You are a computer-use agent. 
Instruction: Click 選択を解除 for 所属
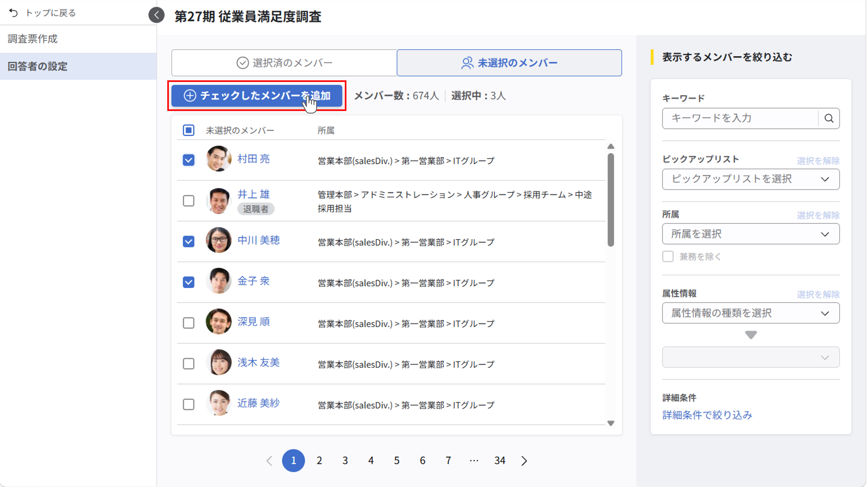pyautogui.click(x=818, y=216)
